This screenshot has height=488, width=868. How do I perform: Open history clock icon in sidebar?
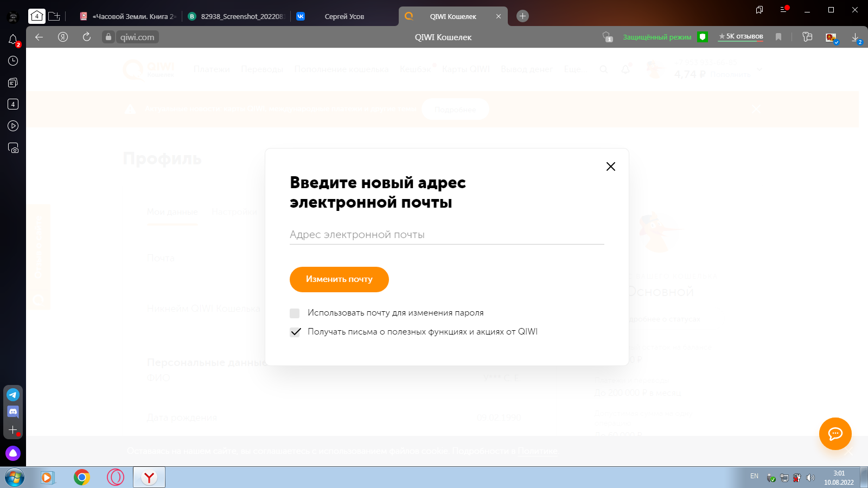tap(13, 61)
